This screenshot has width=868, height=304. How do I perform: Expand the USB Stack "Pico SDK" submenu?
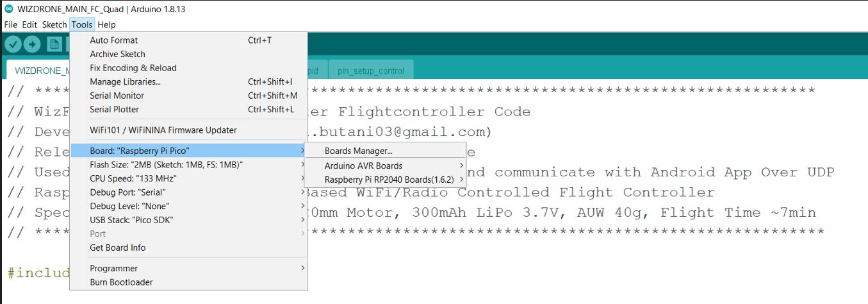click(188, 220)
